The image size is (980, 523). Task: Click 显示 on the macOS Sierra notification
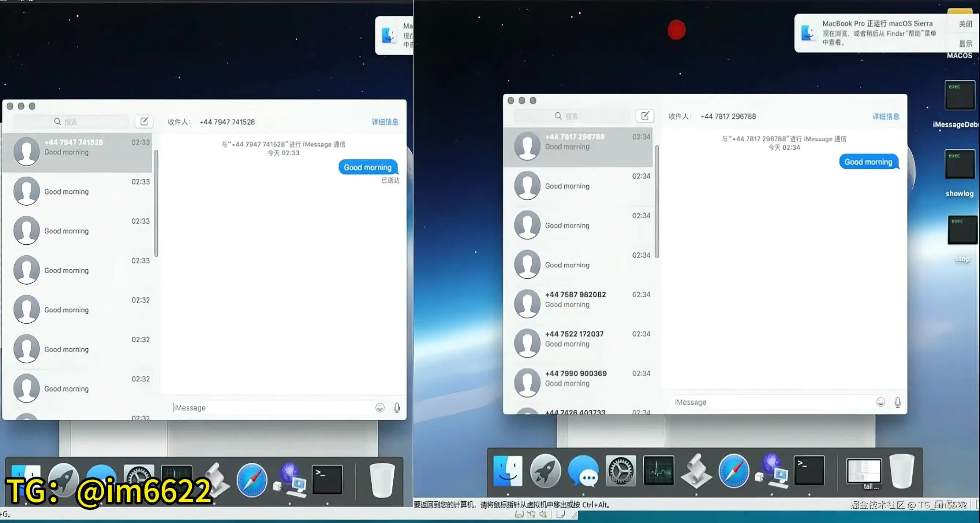coord(965,43)
